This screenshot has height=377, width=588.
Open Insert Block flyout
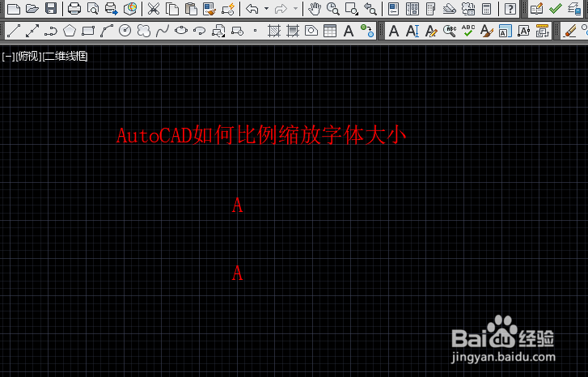click(218, 31)
